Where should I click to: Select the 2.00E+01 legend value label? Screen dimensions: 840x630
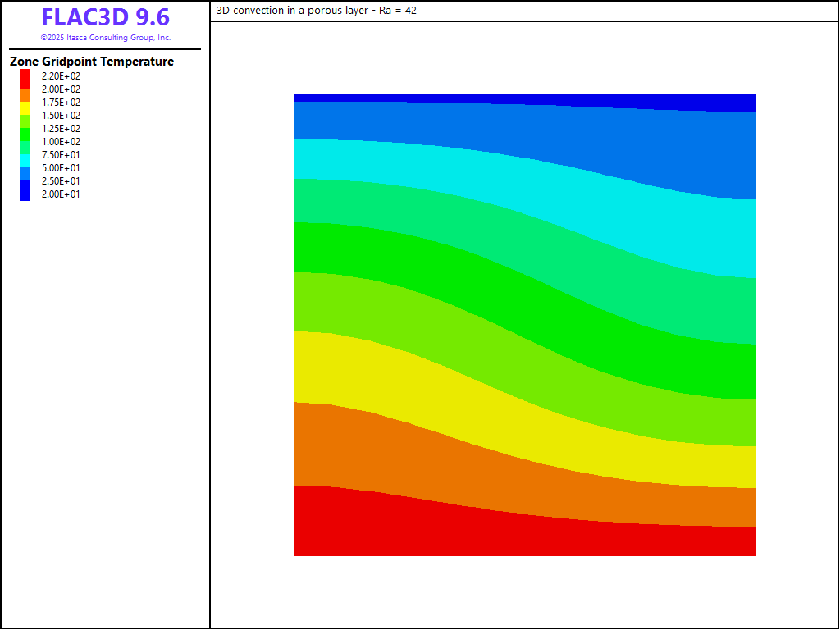coord(62,194)
